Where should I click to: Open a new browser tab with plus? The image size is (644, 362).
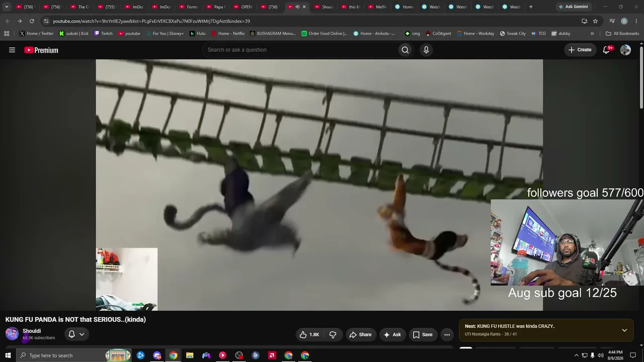(x=531, y=7)
